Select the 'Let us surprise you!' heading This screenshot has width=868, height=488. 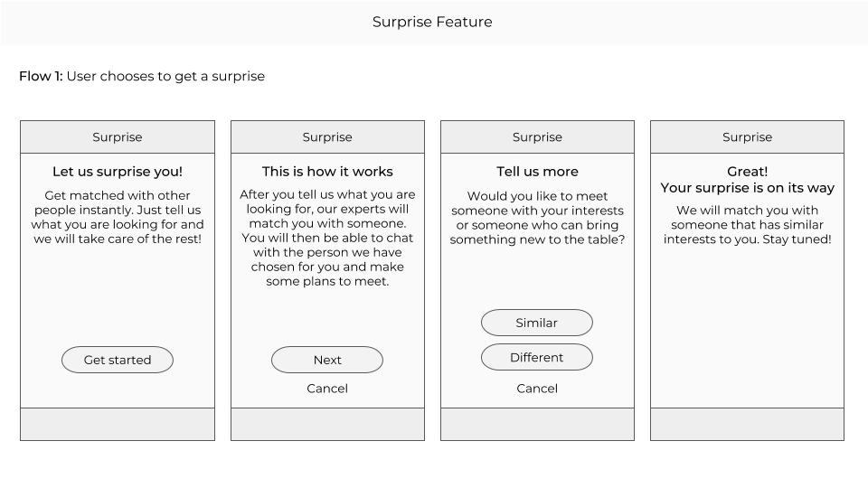pos(118,172)
